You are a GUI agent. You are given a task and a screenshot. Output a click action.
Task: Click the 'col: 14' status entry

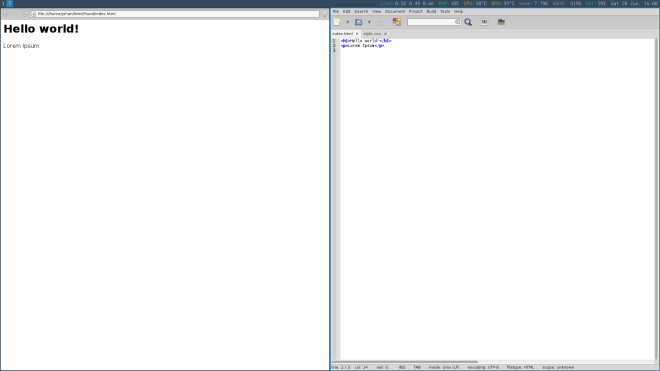(x=361, y=367)
